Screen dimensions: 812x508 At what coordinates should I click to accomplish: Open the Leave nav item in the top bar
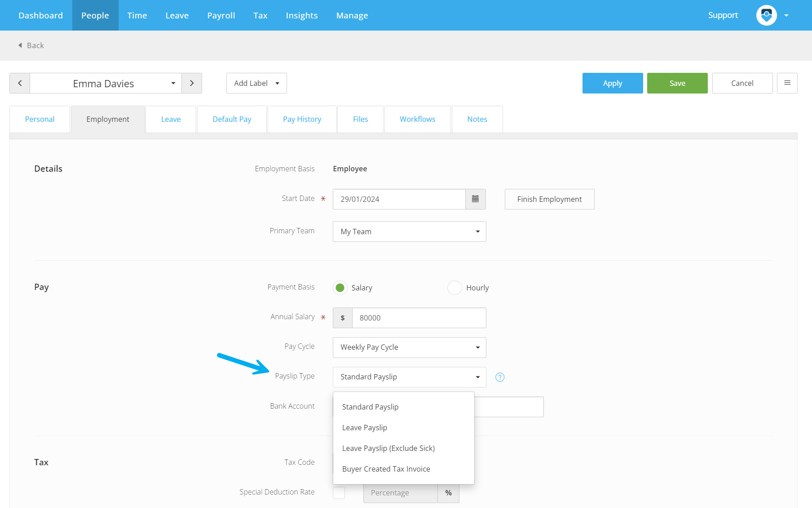coord(177,15)
